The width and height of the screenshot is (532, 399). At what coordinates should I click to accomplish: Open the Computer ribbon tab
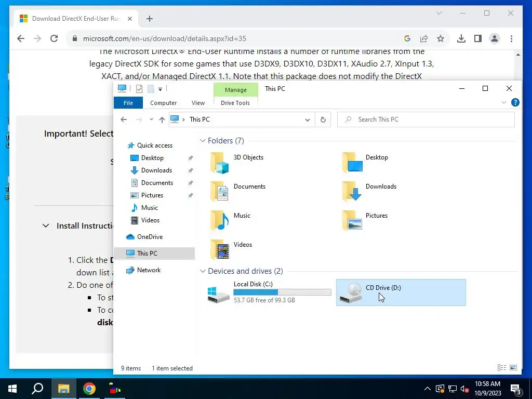pyautogui.click(x=164, y=103)
